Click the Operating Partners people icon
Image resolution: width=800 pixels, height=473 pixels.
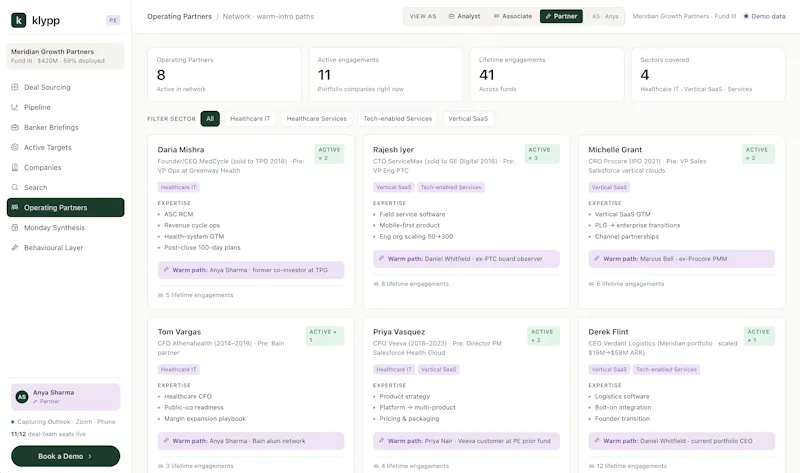pos(15,208)
